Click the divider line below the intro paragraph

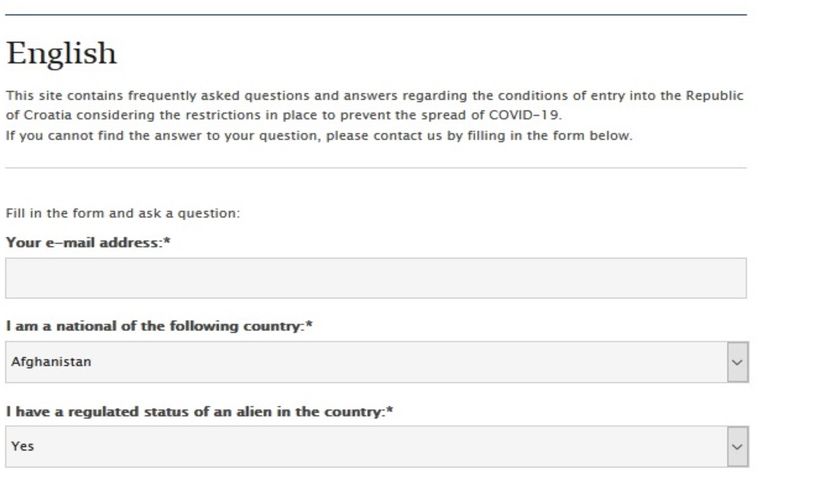coord(375,168)
